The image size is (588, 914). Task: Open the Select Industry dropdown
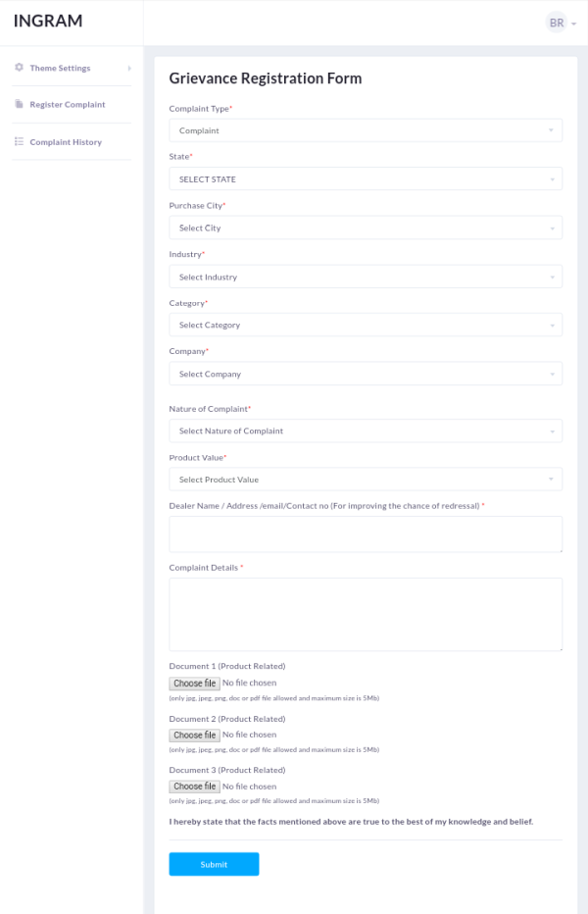[366, 277]
